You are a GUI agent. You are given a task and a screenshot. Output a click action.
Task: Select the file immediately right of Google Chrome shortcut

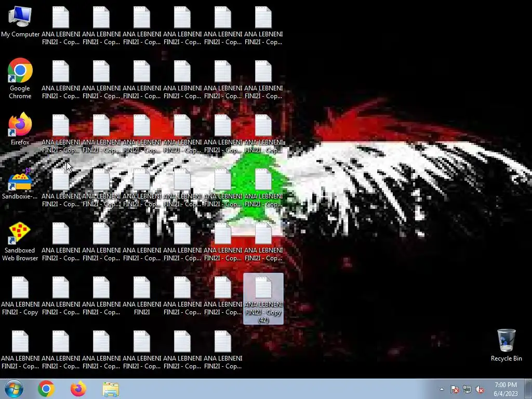pyautogui.click(x=61, y=79)
